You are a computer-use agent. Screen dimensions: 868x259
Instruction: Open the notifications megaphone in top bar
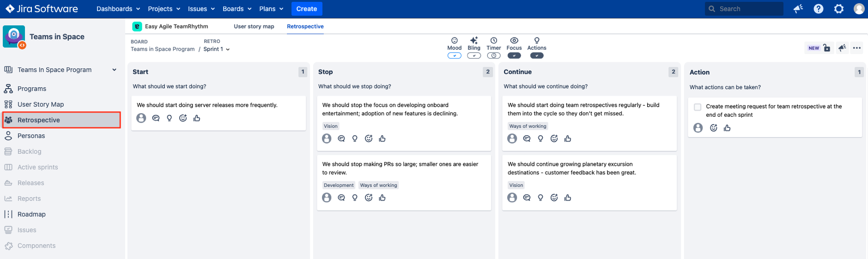click(798, 9)
